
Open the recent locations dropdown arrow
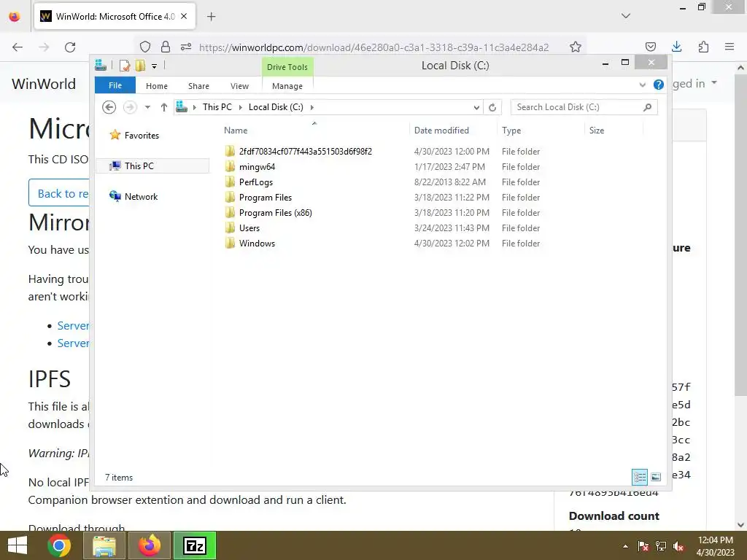[147, 107]
